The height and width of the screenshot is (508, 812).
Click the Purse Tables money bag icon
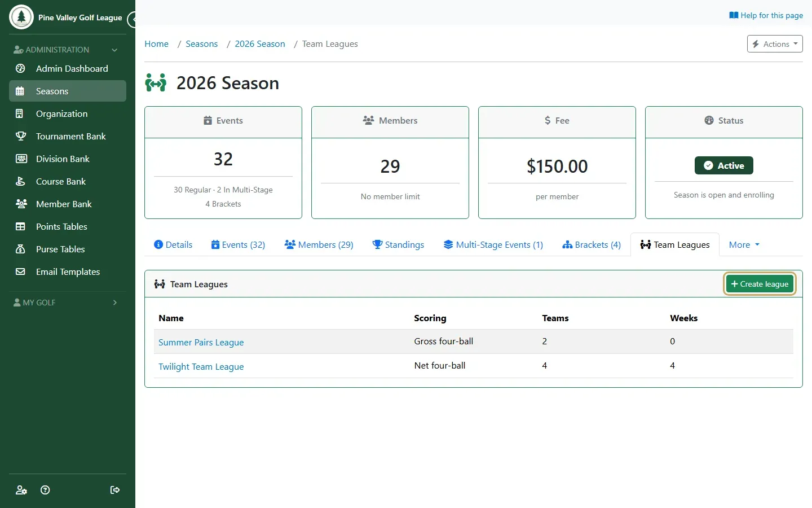click(x=20, y=249)
